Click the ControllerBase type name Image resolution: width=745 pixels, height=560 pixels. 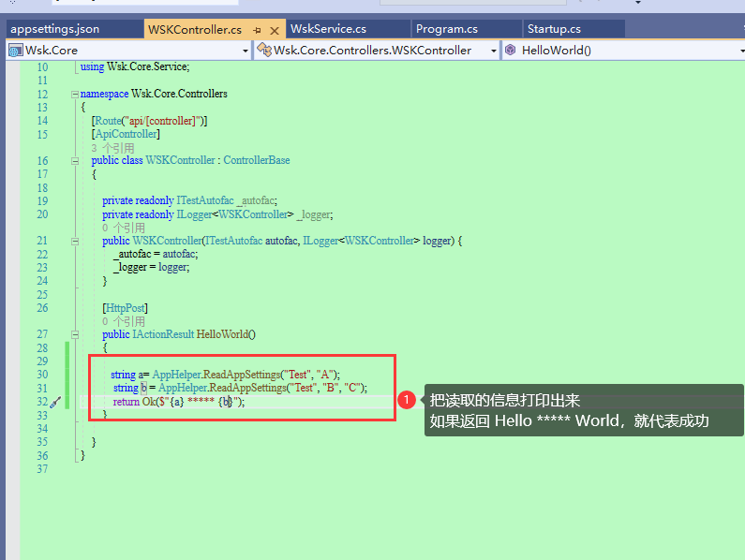(x=257, y=160)
